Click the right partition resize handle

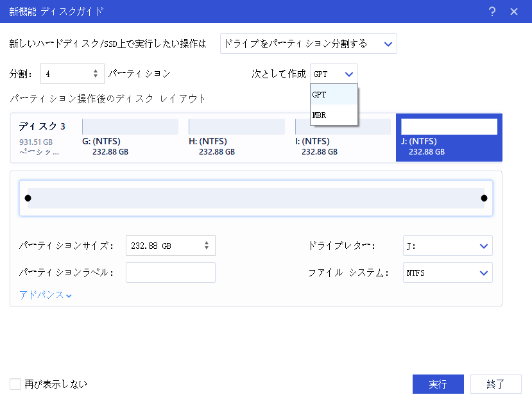(484, 198)
